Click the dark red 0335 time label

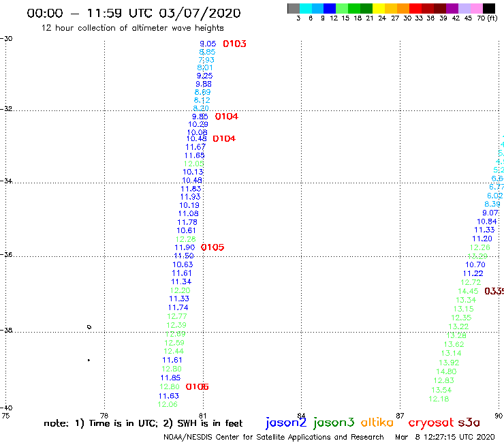point(494,291)
